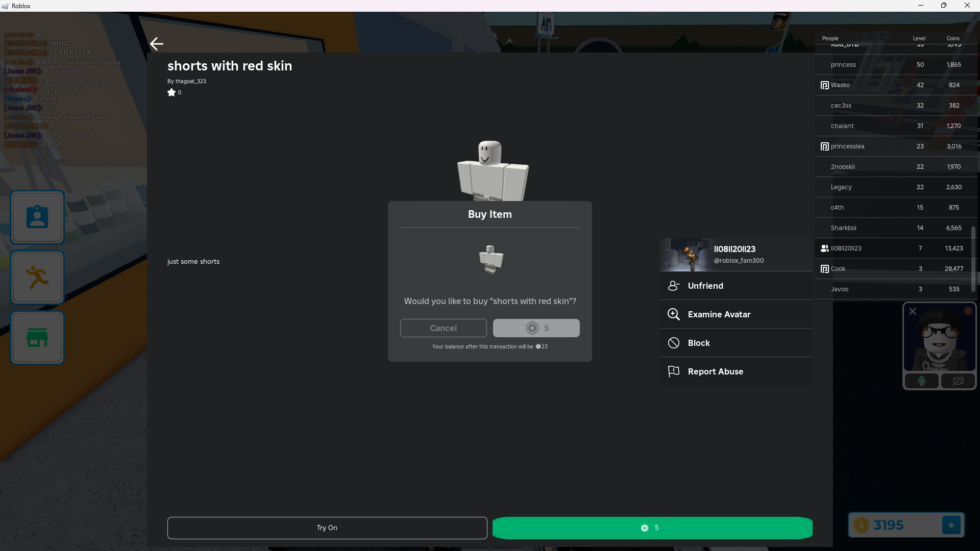
Task: Select 2nooskii in the player list
Action: (x=896, y=167)
